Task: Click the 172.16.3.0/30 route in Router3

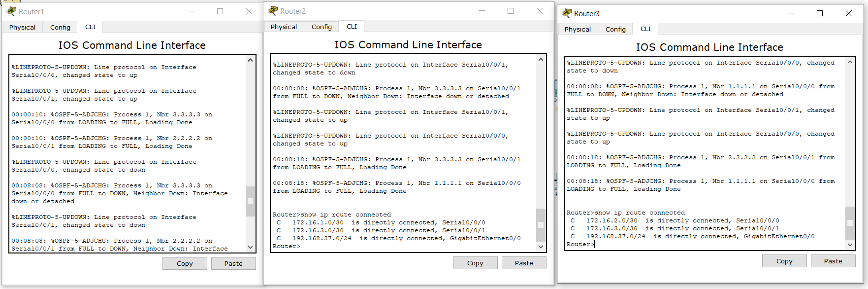Action: coord(675,228)
